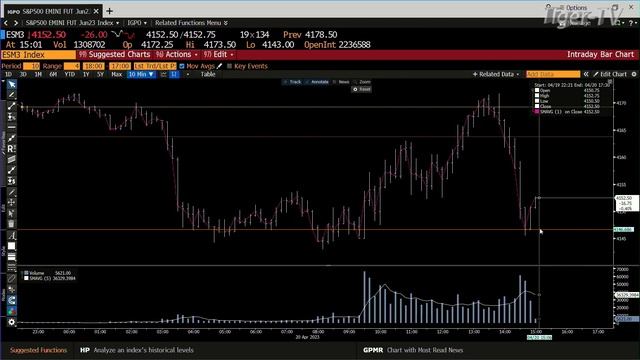Click the white fill color swatch in Style

tap(11, 246)
